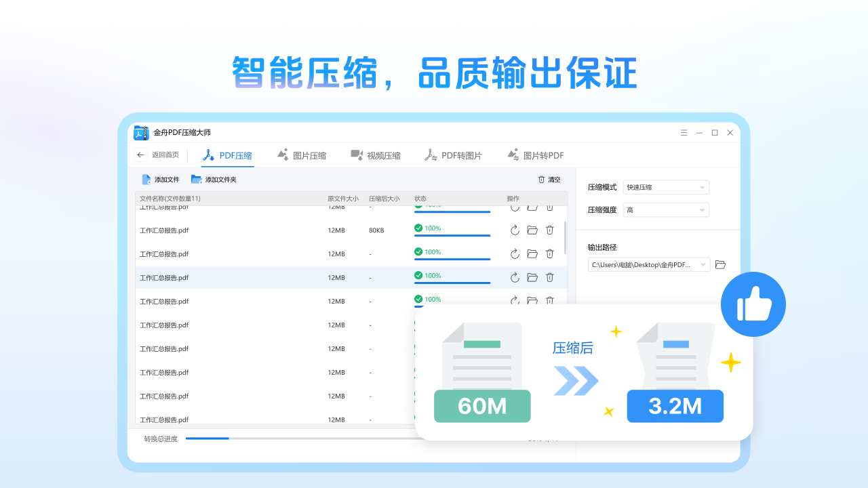Open the 压缩强度 compression strength dropdown
Image resolution: width=868 pixels, height=488 pixels.
pos(665,209)
